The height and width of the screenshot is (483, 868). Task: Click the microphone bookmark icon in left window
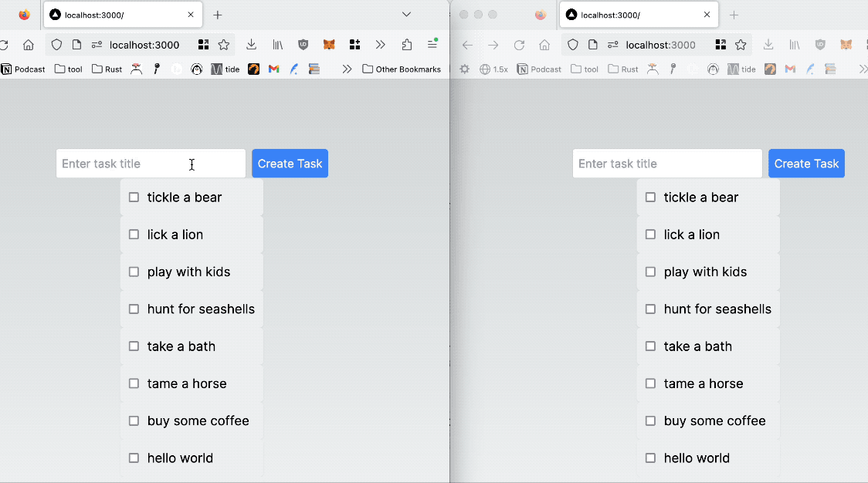157,69
